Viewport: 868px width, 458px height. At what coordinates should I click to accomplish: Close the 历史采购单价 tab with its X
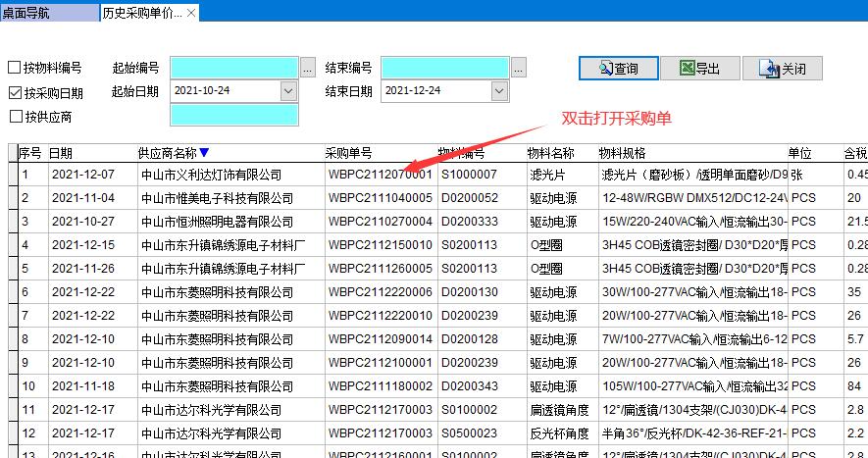[x=191, y=13]
